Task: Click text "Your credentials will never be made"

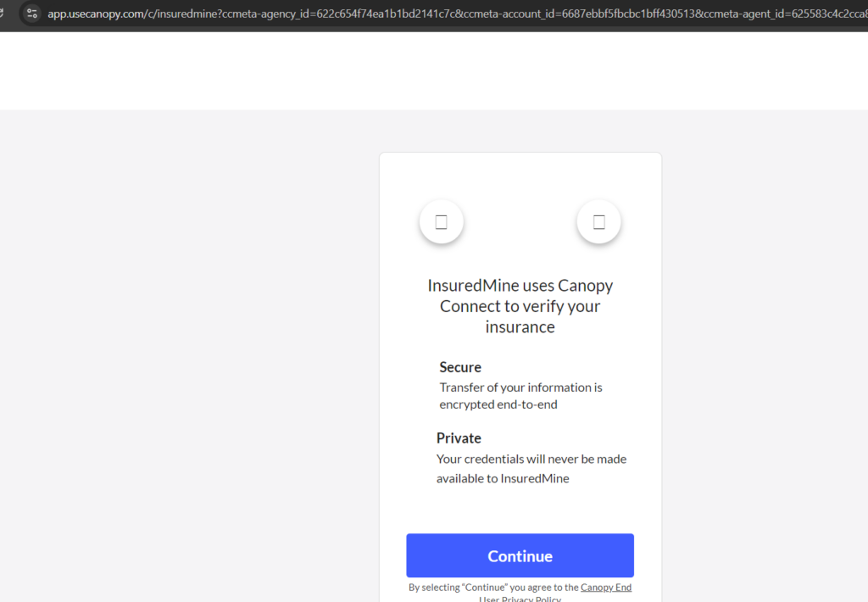Action: pos(531,459)
